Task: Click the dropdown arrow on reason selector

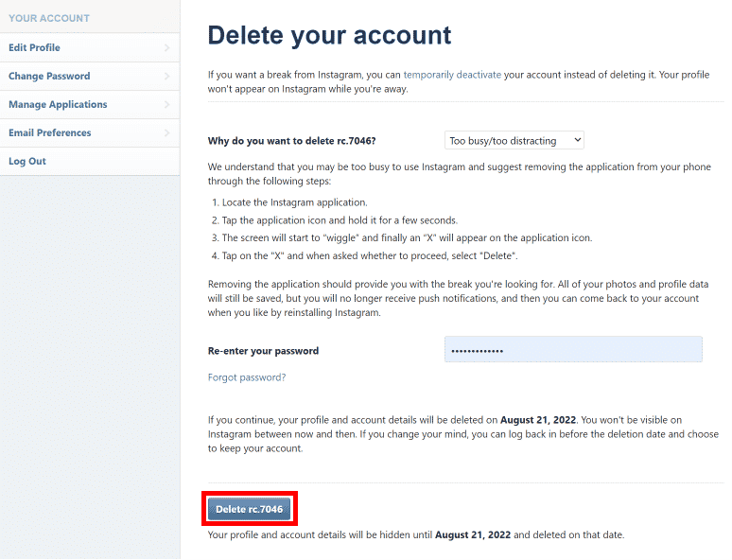Action: tap(578, 140)
